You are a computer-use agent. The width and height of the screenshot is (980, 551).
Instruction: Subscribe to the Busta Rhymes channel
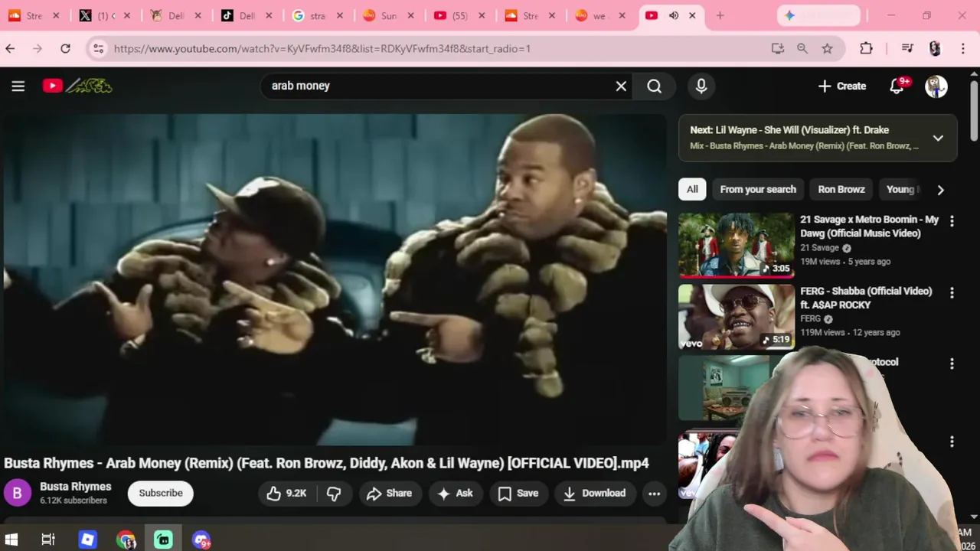tap(161, 493)
